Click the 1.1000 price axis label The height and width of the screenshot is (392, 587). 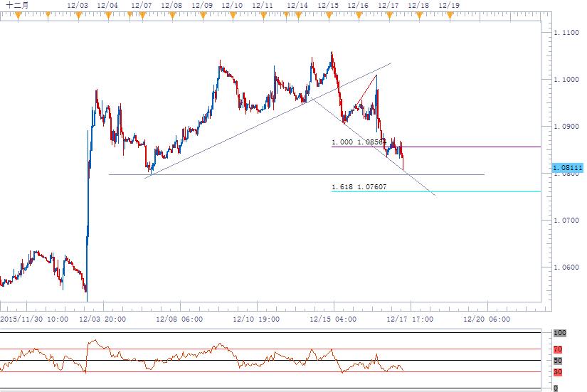566,80
